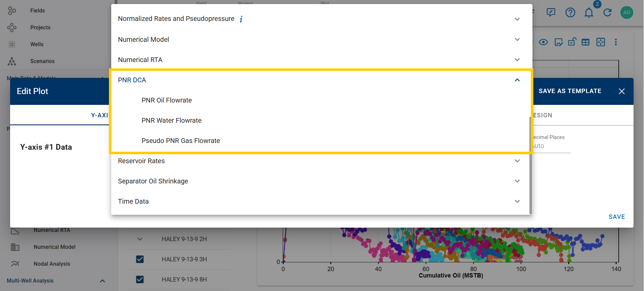Open the feedback comment icon in header
The width and height of the screenshot is (644, 291).
click(551, 12)
